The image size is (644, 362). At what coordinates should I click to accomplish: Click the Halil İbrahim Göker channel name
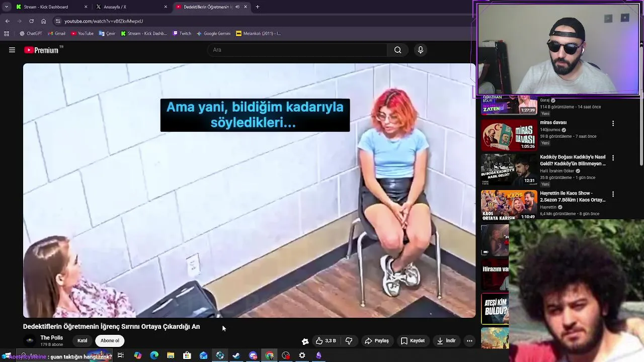(557, 171)
